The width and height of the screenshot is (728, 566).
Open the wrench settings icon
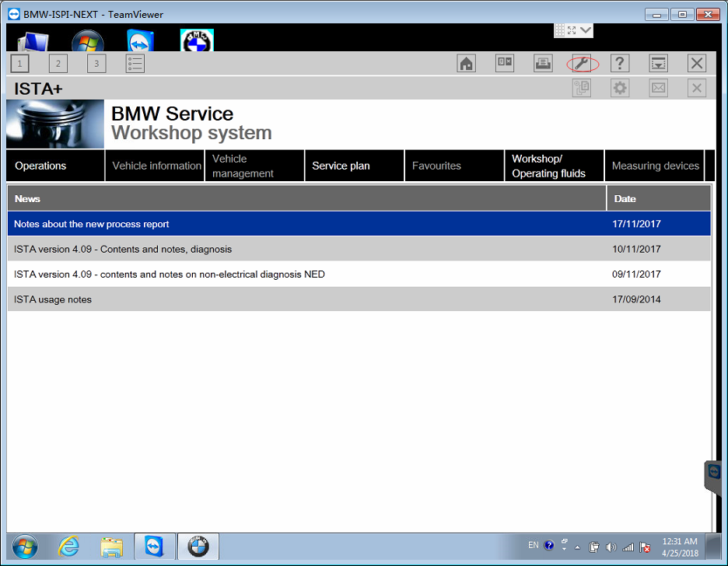[x=582, y=64]
